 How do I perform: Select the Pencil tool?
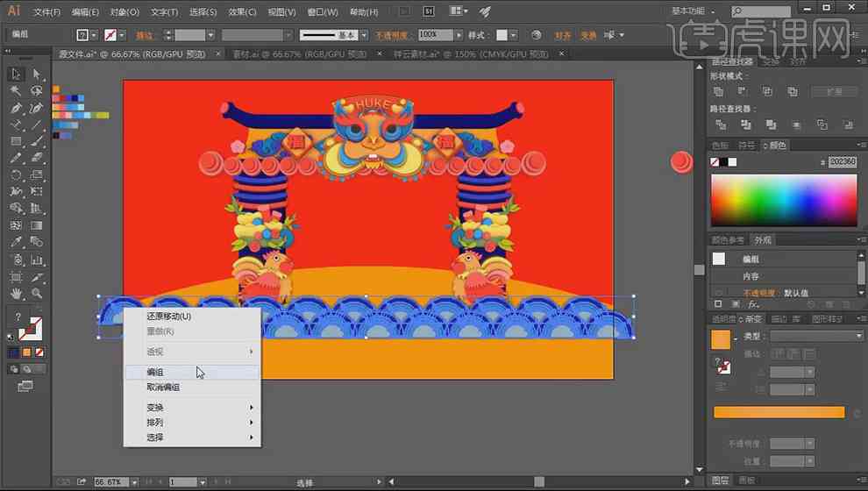(x=16, y=159)
